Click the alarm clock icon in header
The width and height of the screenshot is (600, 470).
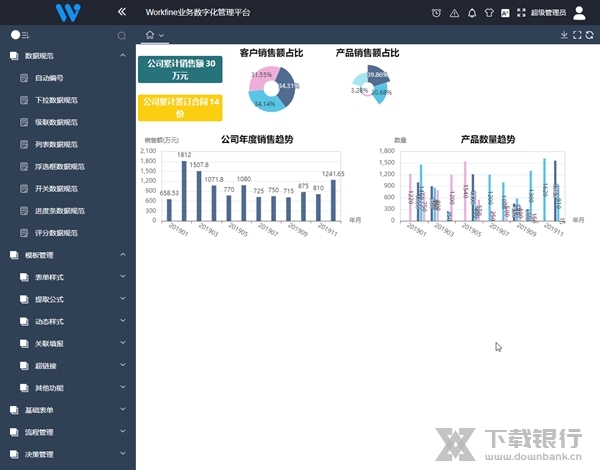pyautogui.click(x=436, y=13)
